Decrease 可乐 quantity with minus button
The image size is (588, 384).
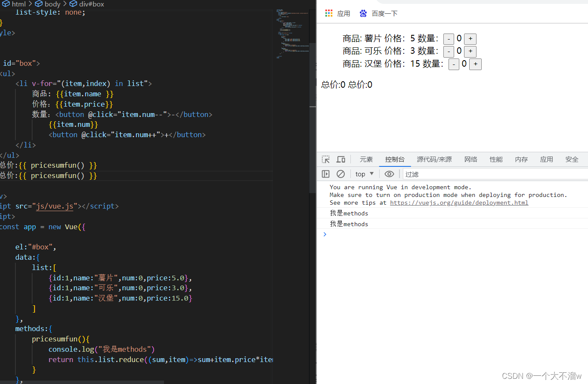click(449, 51)
